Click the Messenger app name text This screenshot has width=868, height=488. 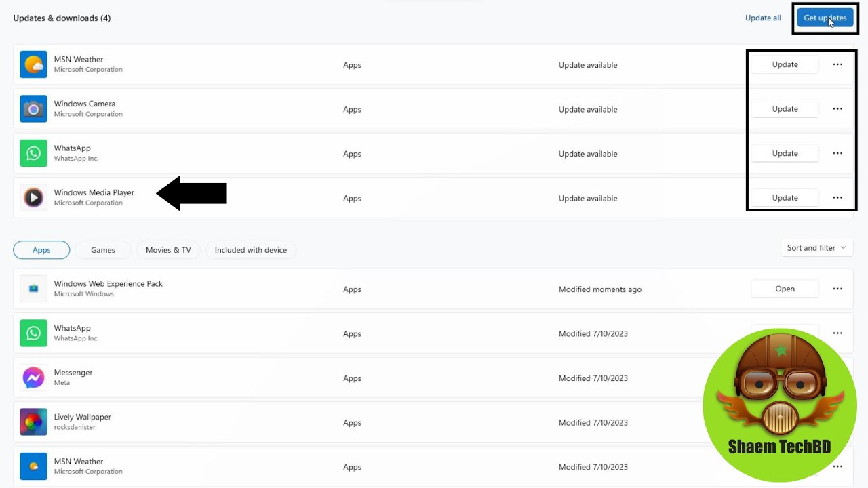(73, 373)
